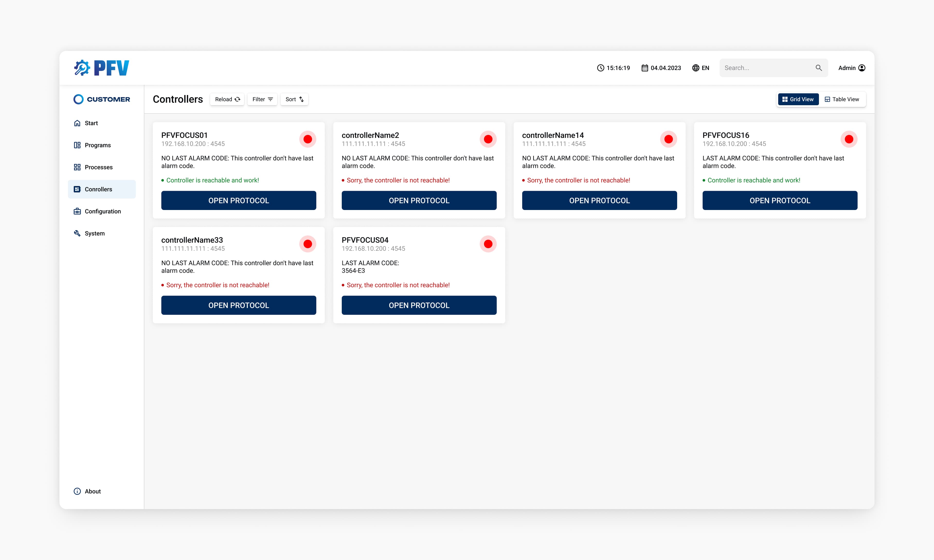The image size is (934, 560).
Task: Open the System section
Action: coord(102,233)
